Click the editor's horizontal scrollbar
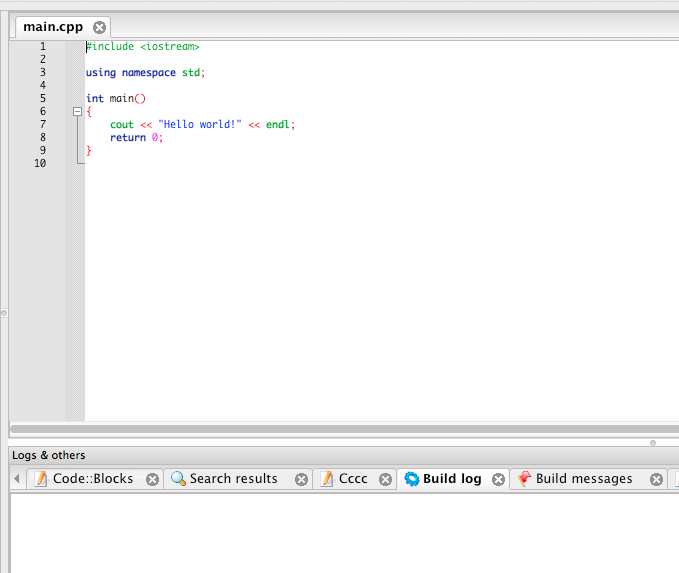Image resolution: width=679 pixels, height=573 pixels. click(340, 429)
